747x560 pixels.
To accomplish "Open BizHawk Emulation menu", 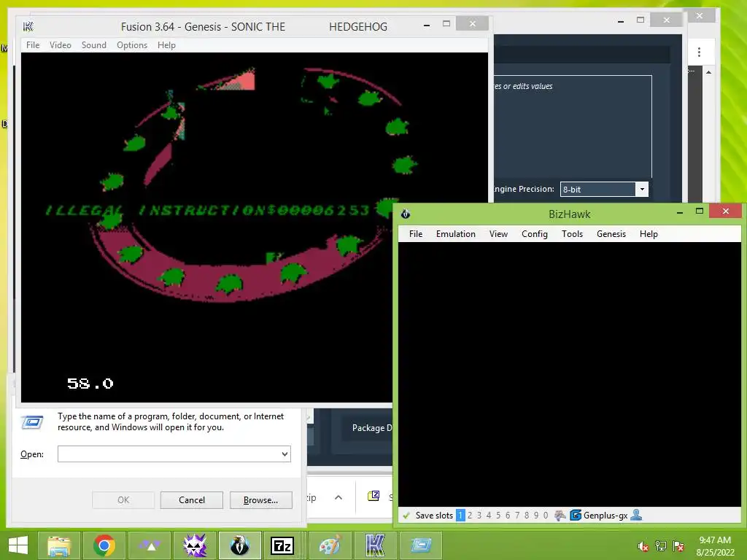I will click(456, 234).
